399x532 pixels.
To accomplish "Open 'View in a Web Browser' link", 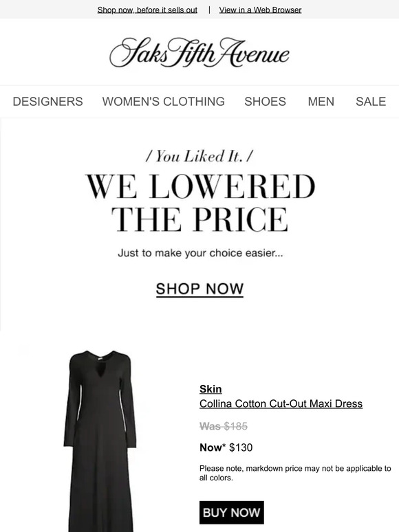I will pyautogui.click(x=261, y=10).
